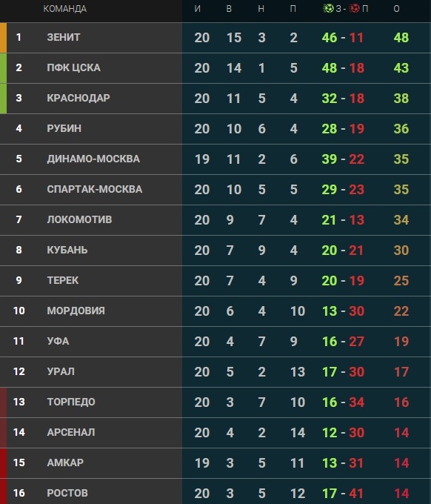
Task: Click the green marker beside ПФК ЦСКА
Action: point(3,68)
